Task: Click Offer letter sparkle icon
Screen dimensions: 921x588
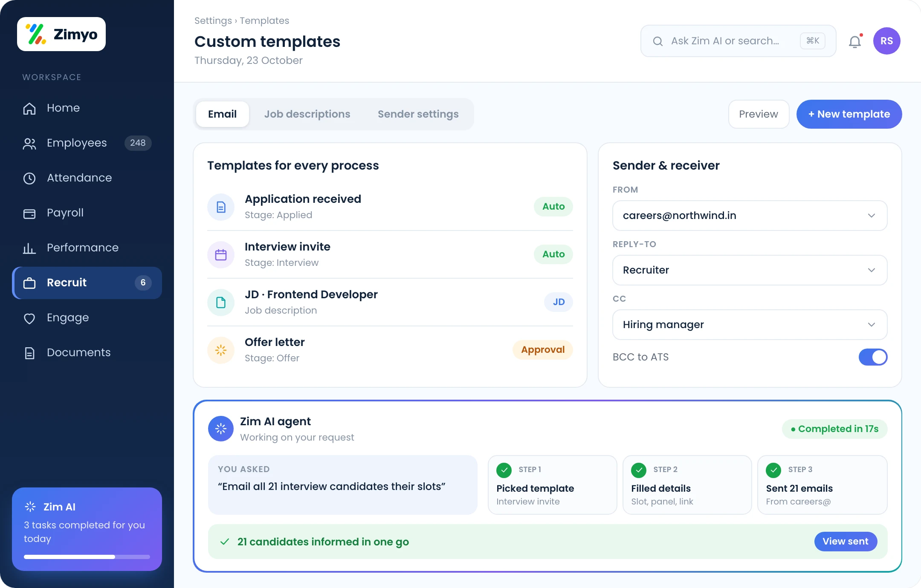Action: coord(221,350)
